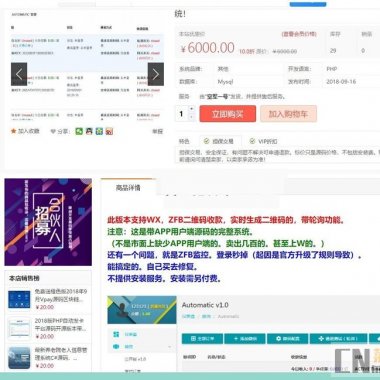Image resolution: width=380 pixels, height=380 pixels.
Task: Open the main product preview image
Action: (87, 64)
